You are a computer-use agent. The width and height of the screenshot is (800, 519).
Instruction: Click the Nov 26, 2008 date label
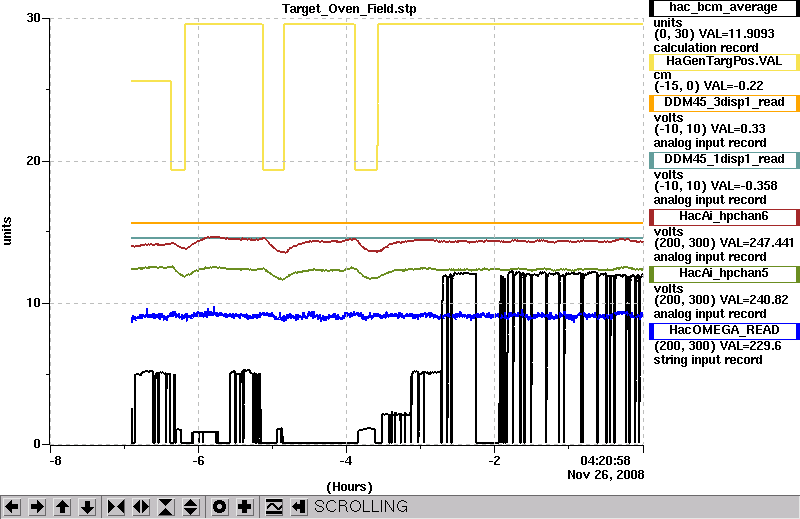pyautogui.click(x=606, y=475)
